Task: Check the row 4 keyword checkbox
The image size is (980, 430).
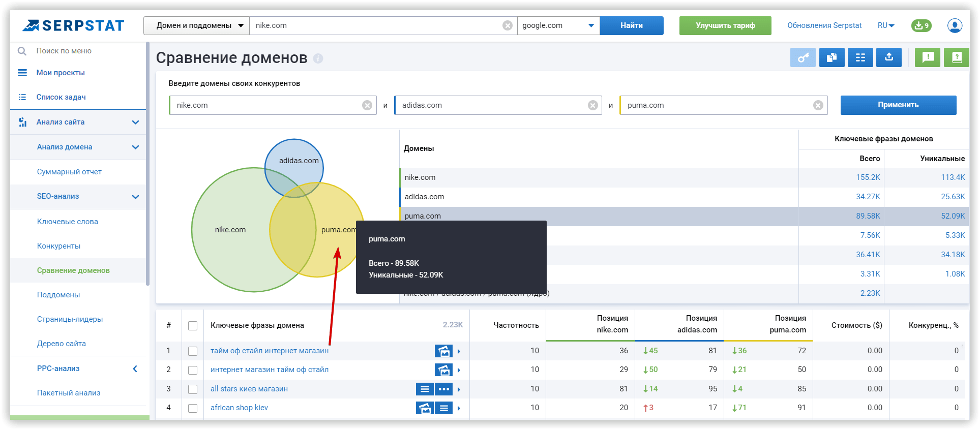Action: (x=193, y=408)
